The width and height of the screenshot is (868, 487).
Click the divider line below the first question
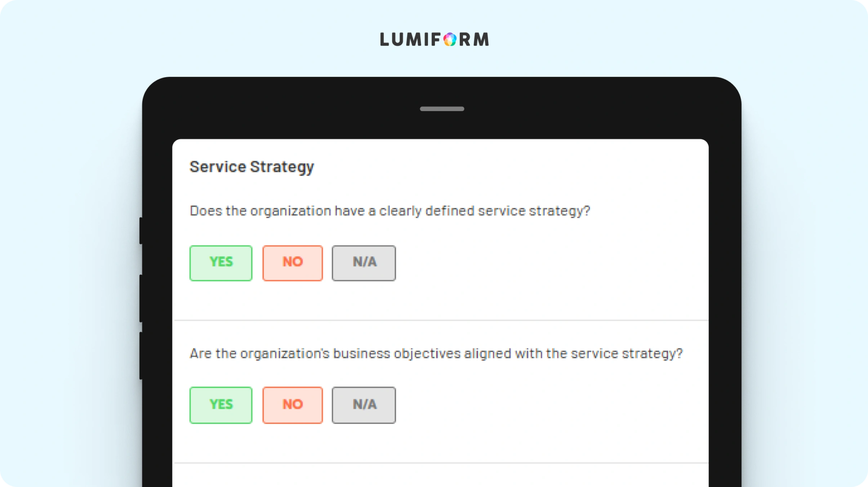click(x=441, y=320)
